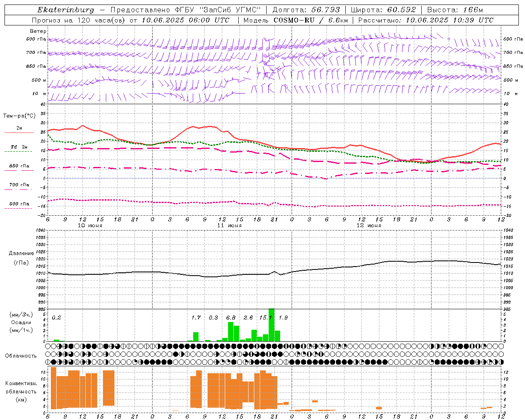Image resolution: width=525 pixels, height=420 pixels.
Task: Click the Рассчитано: 10.06.2025 10:39 UTC text
Action: point(426,20)
